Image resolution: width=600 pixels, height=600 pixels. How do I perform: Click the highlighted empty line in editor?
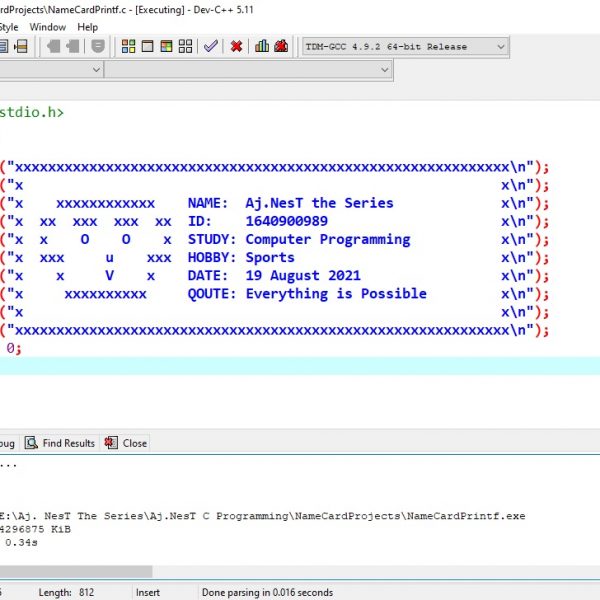tap(300, 367)
